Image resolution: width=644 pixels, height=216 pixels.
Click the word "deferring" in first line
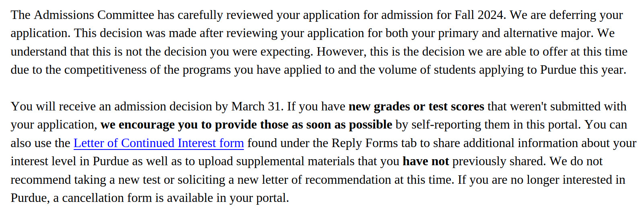573,15
